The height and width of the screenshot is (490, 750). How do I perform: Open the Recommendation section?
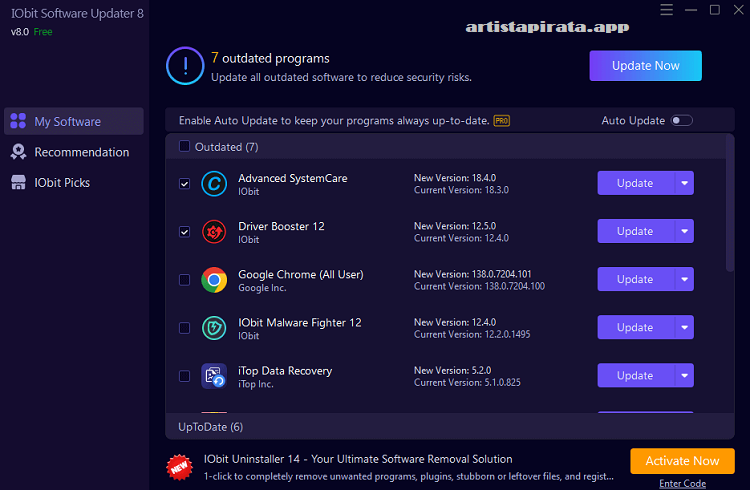click(x=74, y=152)
